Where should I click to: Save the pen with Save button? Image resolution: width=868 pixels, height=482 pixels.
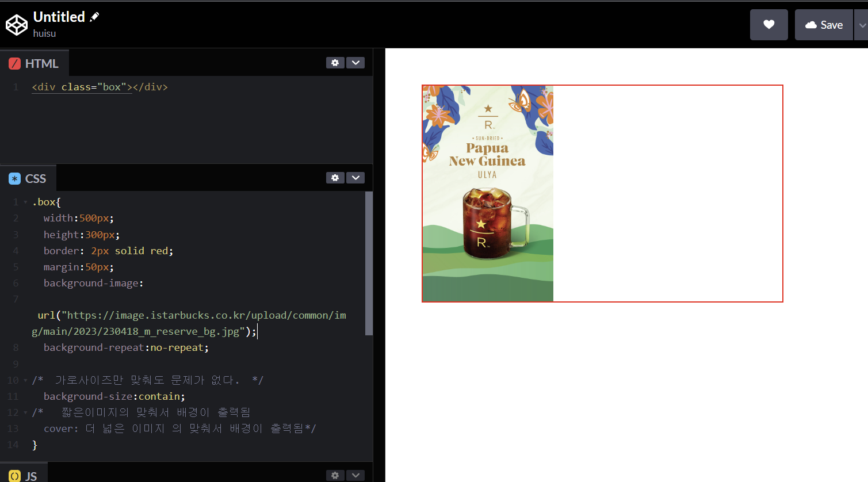tap(824, 25)
